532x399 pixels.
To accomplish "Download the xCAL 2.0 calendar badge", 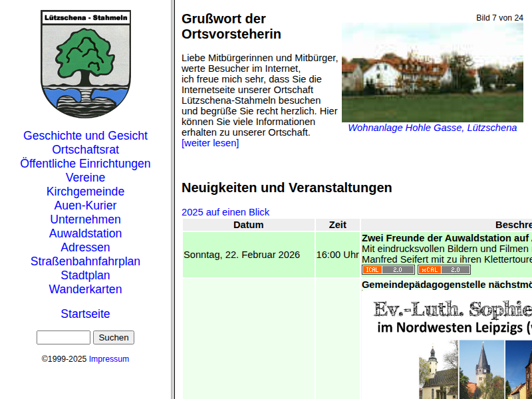I will click(444, 270).
